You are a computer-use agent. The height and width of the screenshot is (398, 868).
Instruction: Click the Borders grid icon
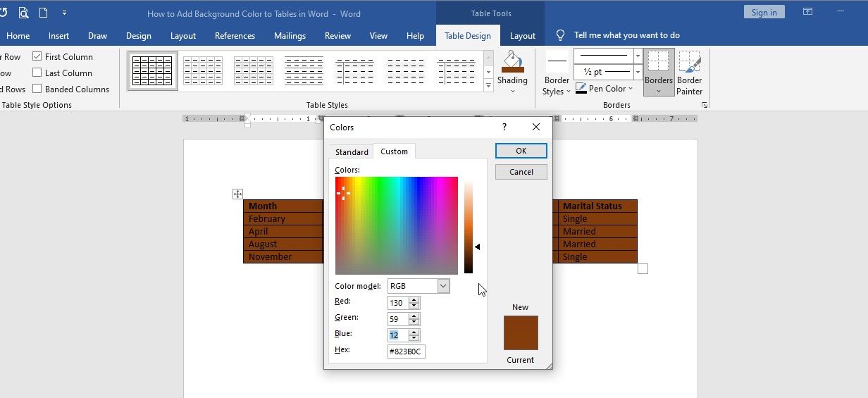[659, 62]
